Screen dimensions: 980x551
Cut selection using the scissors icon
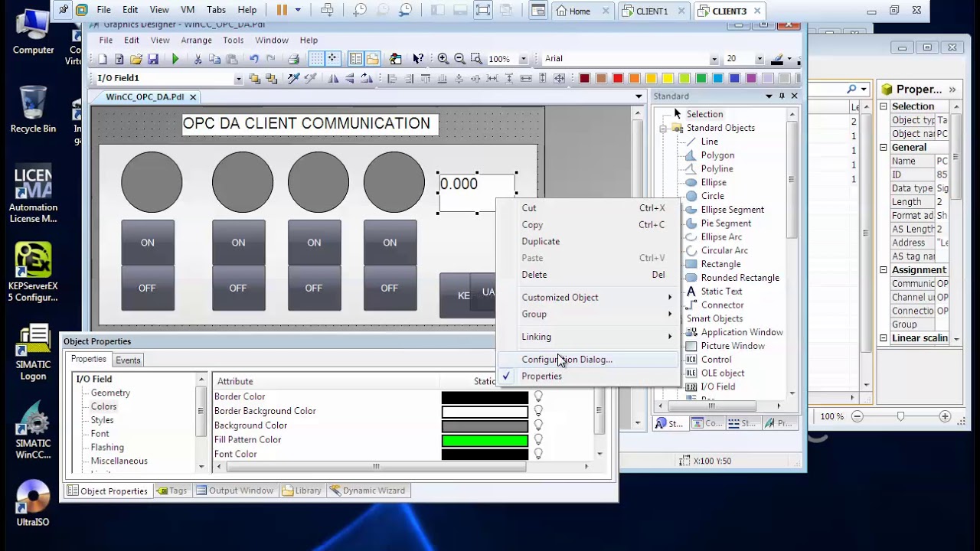(x=198, y=59)
